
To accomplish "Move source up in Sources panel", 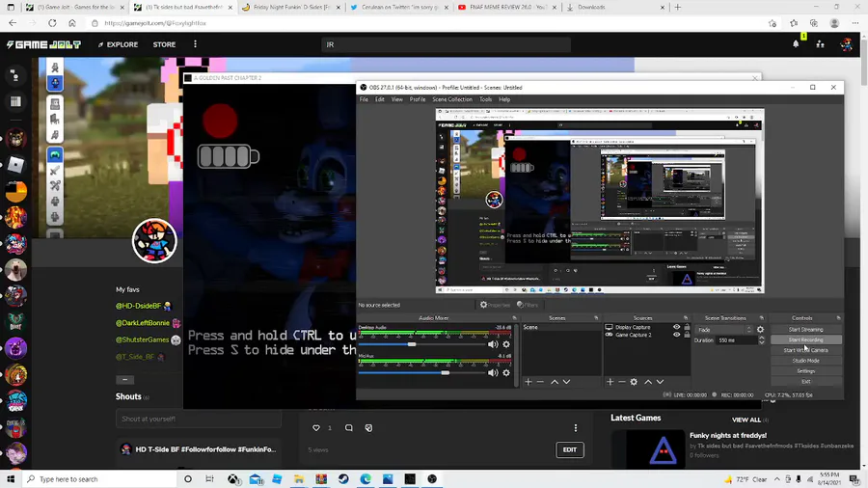I will 648,382.
